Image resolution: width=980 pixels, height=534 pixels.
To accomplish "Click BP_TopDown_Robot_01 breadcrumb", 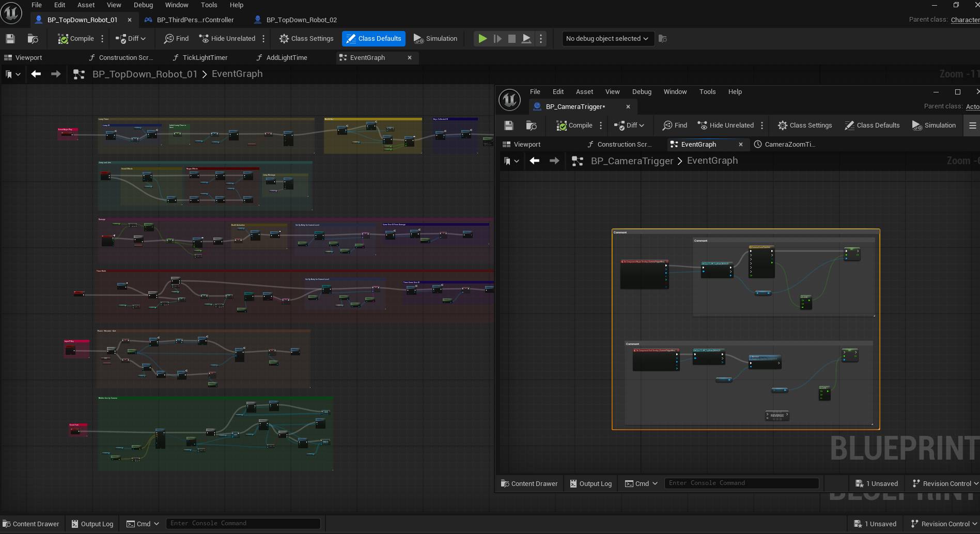I will 145,74.
